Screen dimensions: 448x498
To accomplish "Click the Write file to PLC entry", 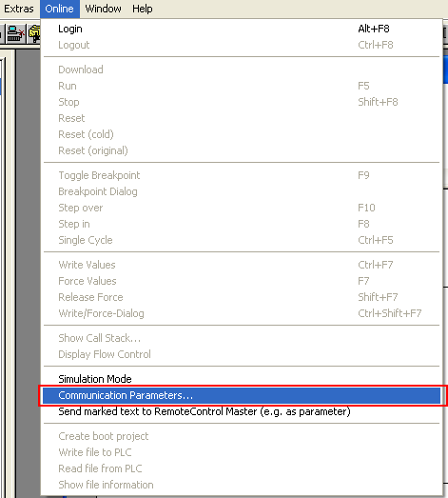I will [242, 452].
